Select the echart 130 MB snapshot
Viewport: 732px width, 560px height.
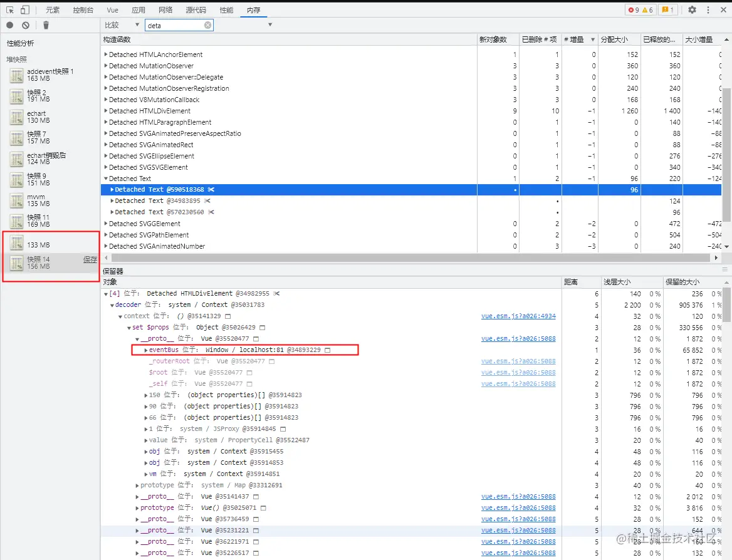[x=50, y=117]
